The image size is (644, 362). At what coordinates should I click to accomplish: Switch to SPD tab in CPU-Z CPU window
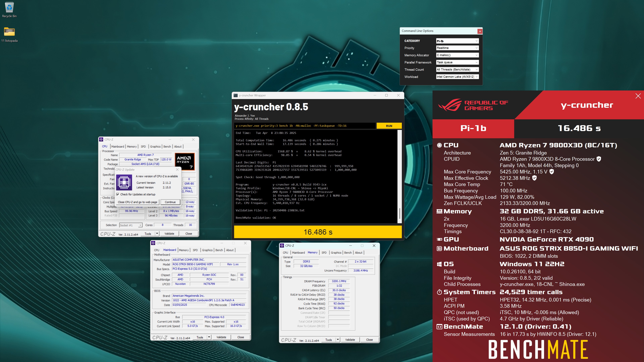coord(143,147)
